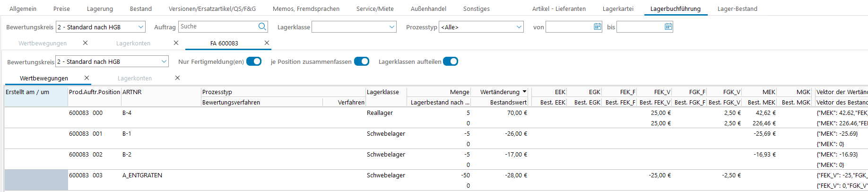The height and width of the screenshot is (192, 868).
Task: Select the row for article A_ENTGRATEN
Action: pyautogui.click(x=142, y=175)
